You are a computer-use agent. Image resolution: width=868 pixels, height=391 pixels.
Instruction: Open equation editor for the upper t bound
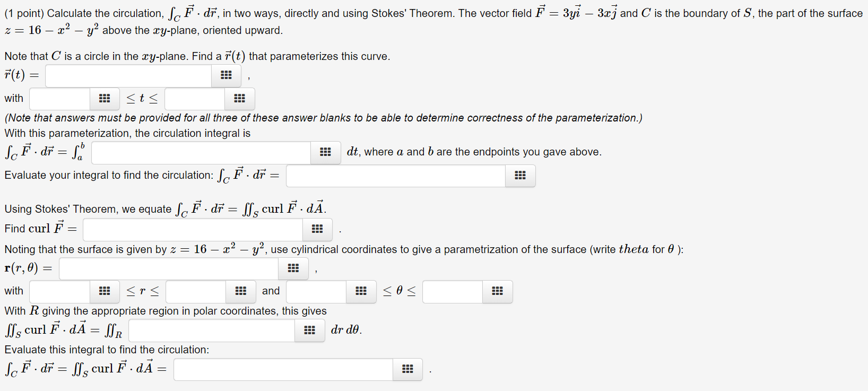click(239, 99)
